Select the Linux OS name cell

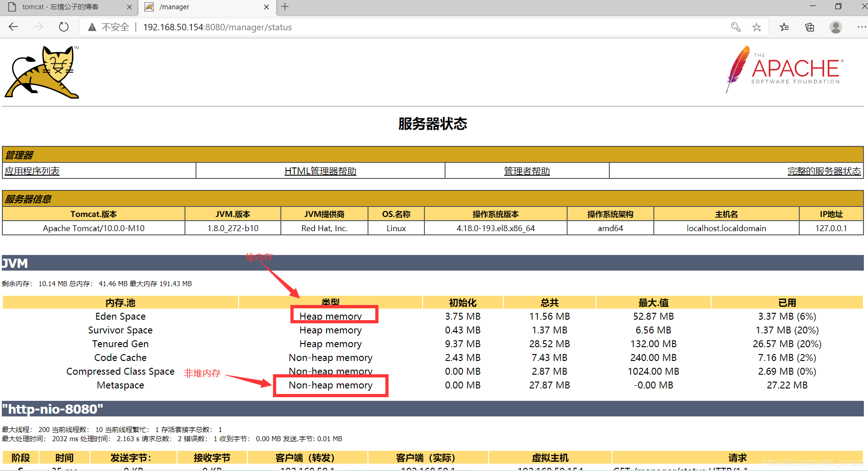coord(396,228)
